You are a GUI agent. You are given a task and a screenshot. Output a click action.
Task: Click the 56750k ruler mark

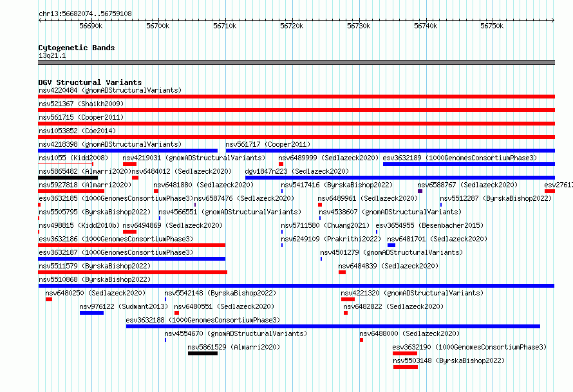(x=492, y=26)
